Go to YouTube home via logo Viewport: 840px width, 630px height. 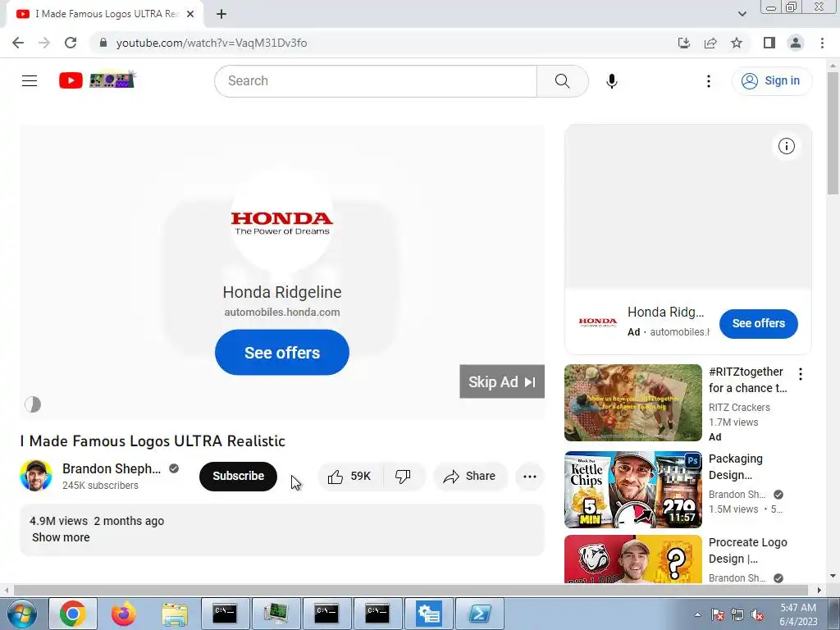pyautogui.click(x=97, y=80)
